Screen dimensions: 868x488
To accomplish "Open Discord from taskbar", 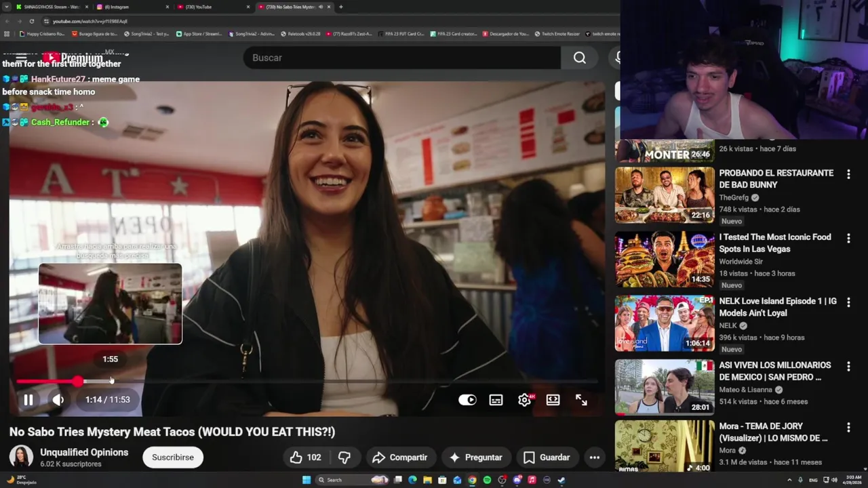I will point(517,480).
